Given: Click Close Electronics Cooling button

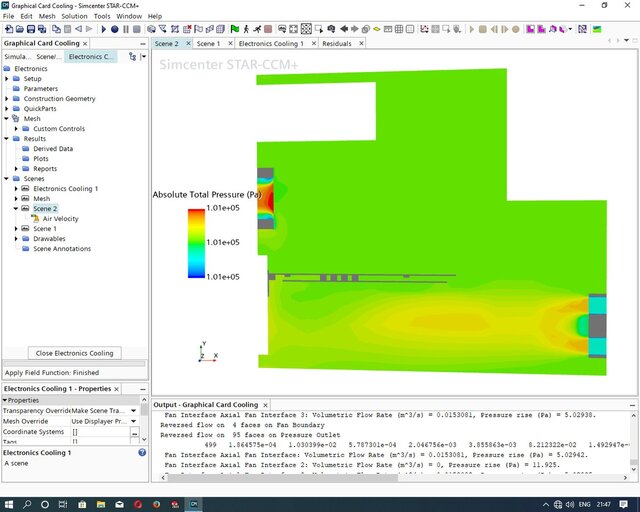Looking at the screenshot, I should tap(74, 353).
